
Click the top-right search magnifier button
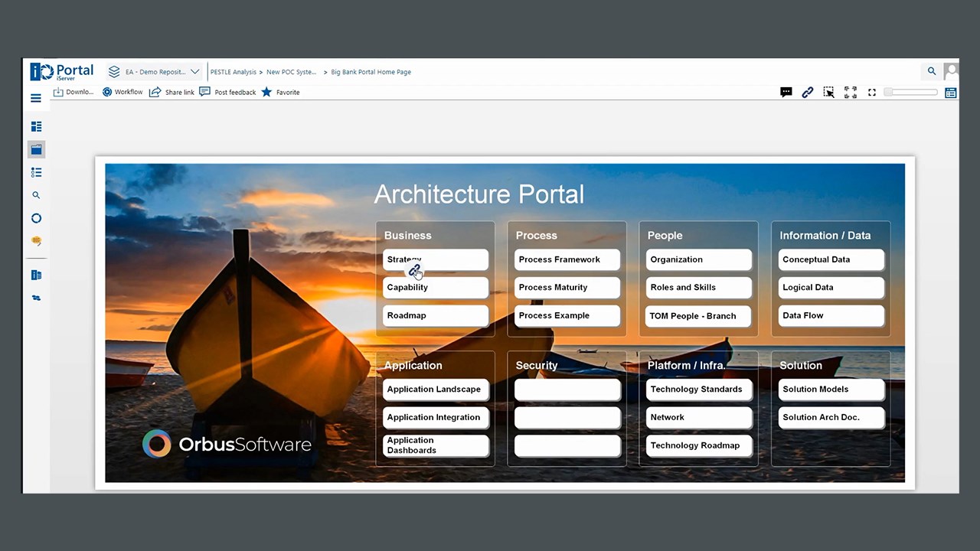tap(932, 71)
